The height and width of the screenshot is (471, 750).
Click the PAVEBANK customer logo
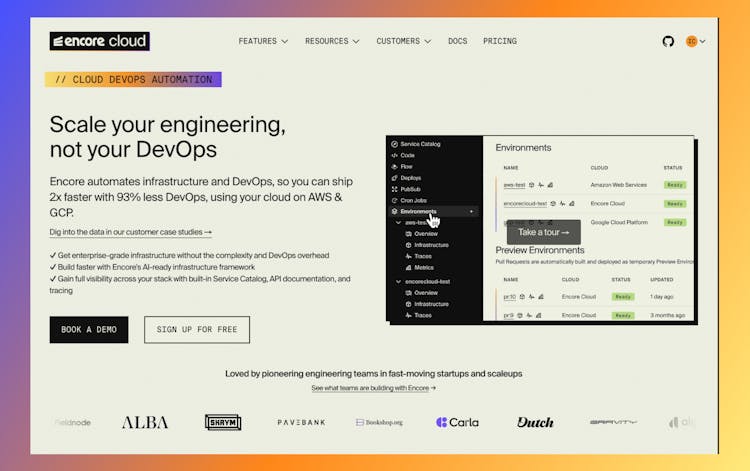point(301,423)
